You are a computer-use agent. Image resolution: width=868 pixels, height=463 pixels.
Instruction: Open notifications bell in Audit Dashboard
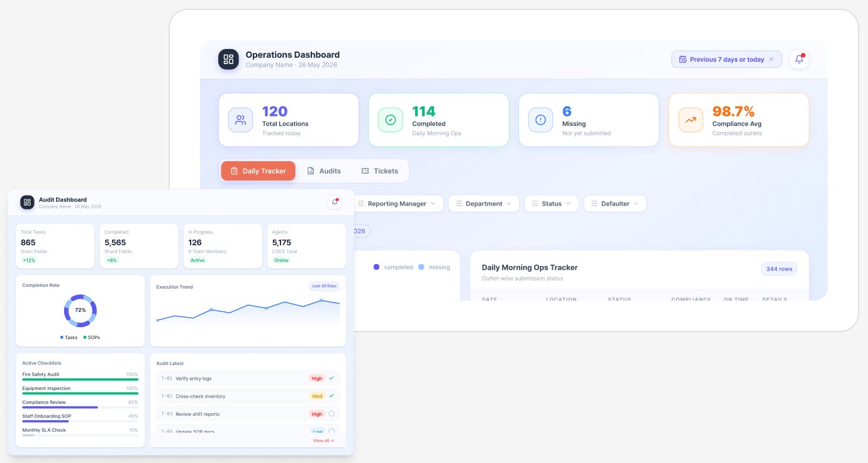point(335,202)
